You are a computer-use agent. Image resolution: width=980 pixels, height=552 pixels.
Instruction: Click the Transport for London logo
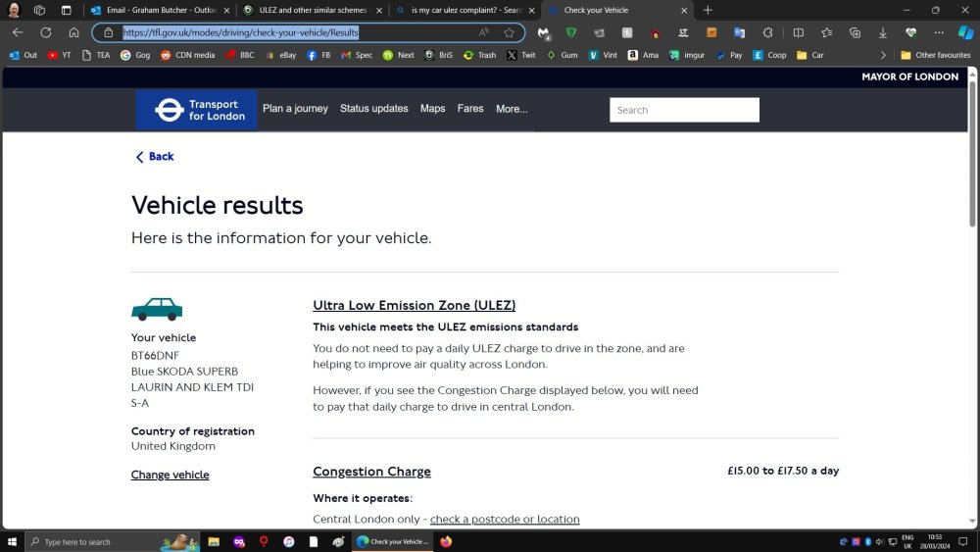tap(197, 110)
